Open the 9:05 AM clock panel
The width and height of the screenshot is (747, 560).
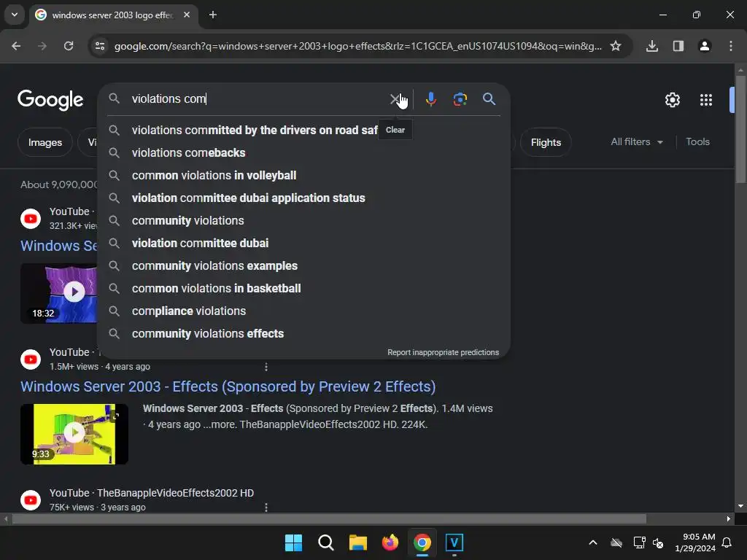(695, 542)
